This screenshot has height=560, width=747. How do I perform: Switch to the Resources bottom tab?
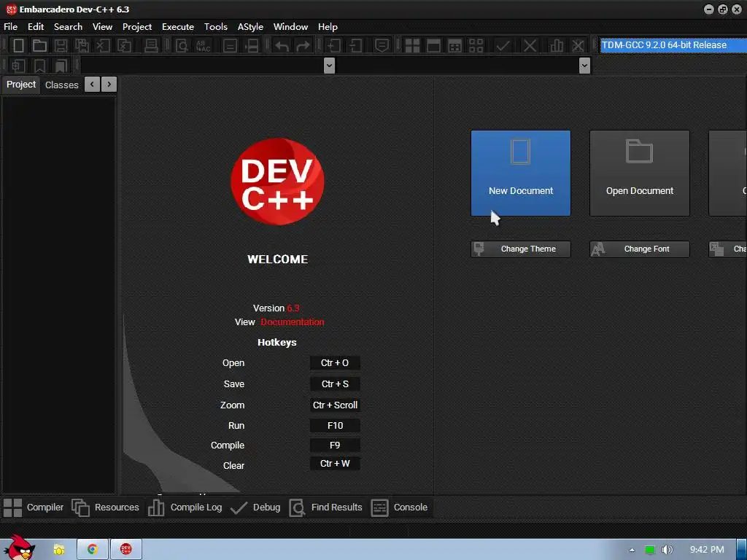(105, 507)
